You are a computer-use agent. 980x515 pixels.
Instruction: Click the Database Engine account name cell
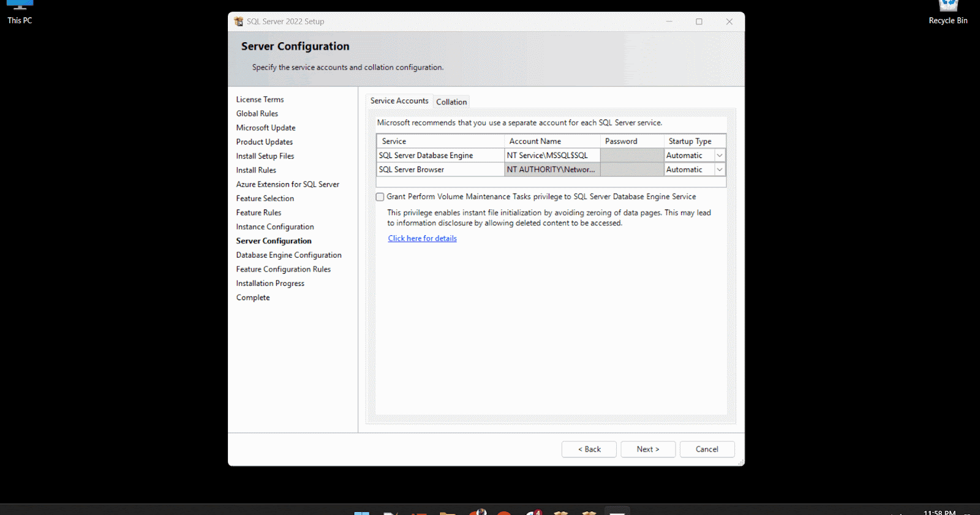[552, 156]
